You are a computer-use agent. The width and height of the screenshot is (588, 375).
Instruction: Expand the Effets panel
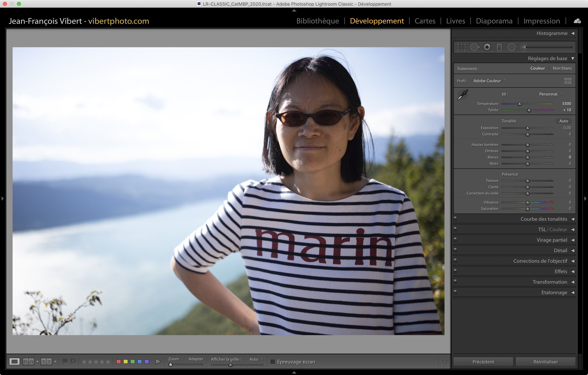tap(561, 272)
